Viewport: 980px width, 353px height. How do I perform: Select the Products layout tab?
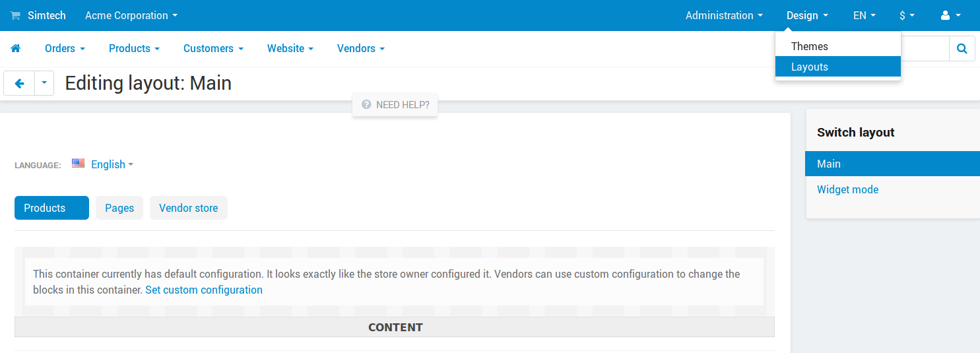tap(51, 208)
